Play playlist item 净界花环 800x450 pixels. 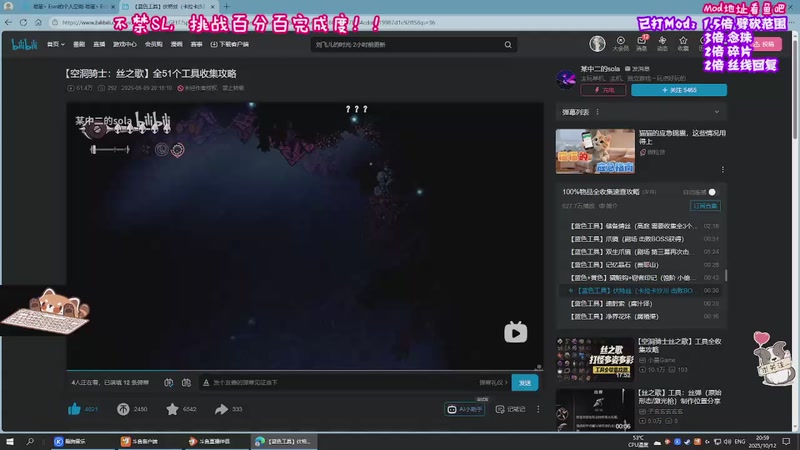(x=644, y=316)
